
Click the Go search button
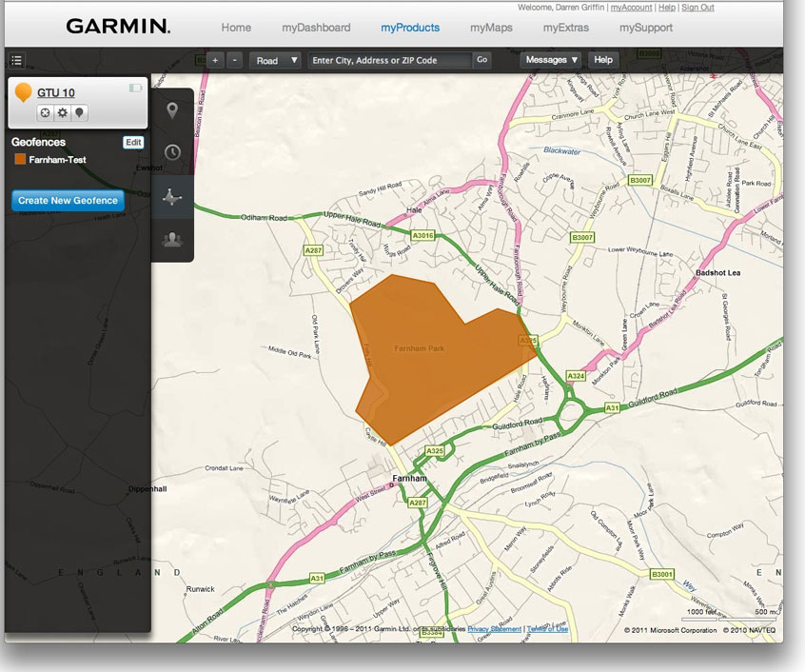point(481,60)
